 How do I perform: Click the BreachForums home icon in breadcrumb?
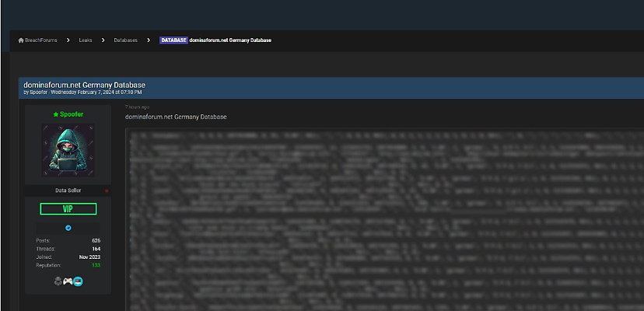[x=21, y=40]
